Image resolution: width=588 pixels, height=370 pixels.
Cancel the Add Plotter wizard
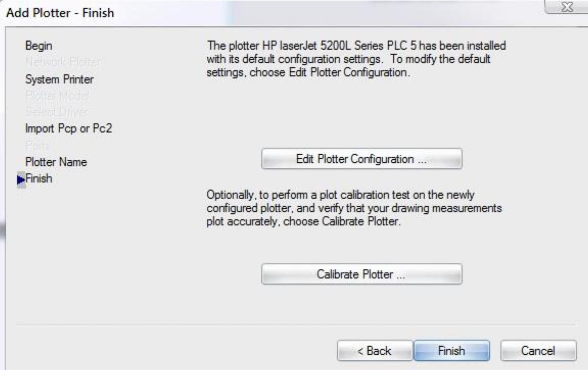(x=538, y=351)
